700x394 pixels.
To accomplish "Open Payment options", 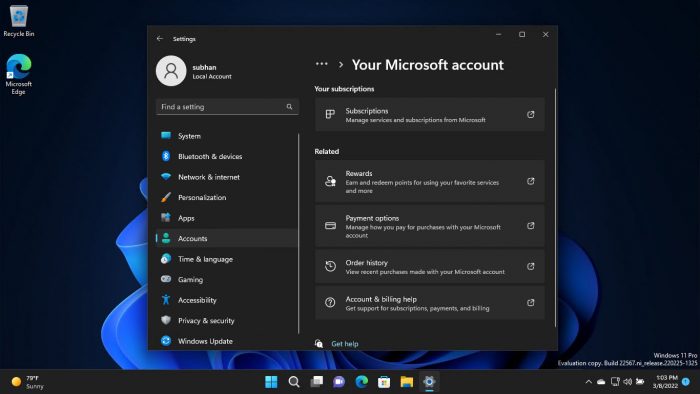I will 429,226.
